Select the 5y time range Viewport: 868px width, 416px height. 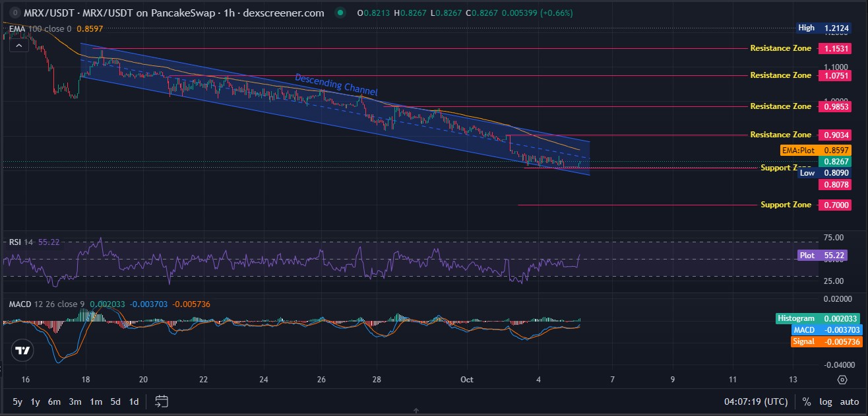pyautogui.click(x=17, y=401)
